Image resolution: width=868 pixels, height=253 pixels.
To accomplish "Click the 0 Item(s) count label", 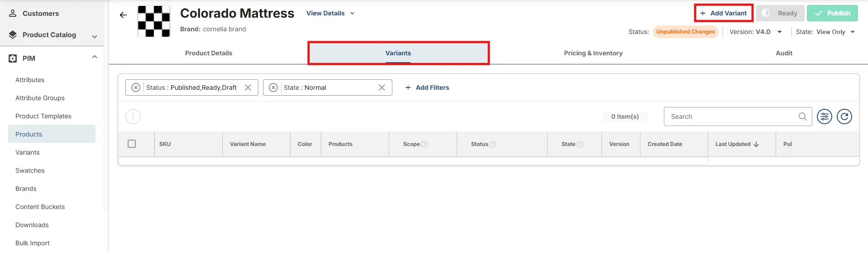I will [x=625, y=117].
